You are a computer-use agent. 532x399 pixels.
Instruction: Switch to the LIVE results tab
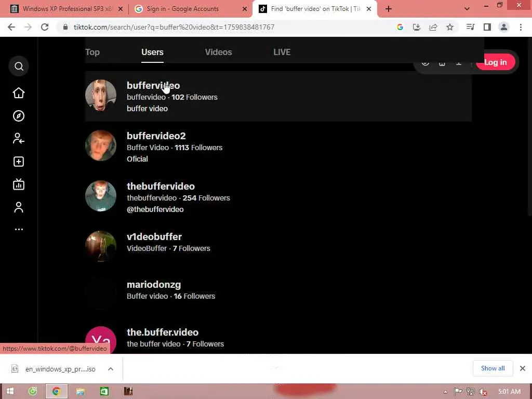point(282,52)
